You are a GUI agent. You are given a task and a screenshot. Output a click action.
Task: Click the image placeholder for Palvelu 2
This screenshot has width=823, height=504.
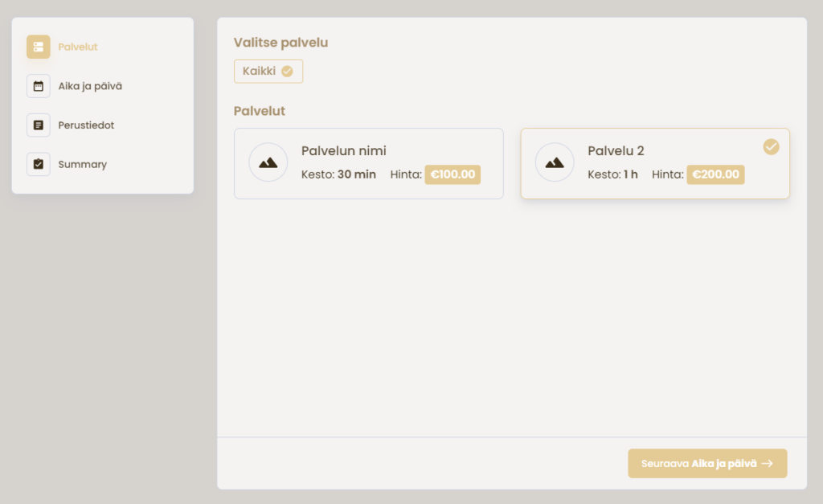tap(555, 162)
